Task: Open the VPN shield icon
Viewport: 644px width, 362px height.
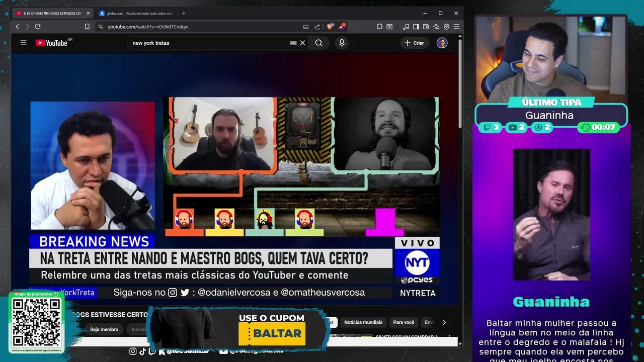Action: click(446, 27)
